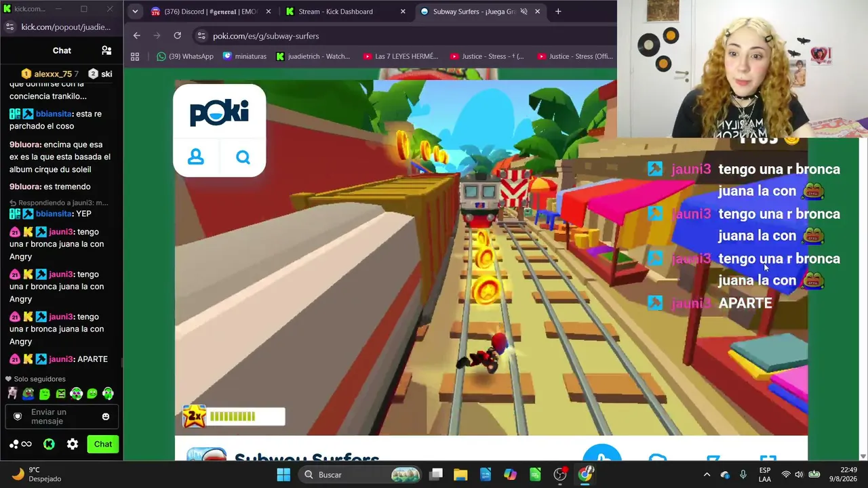Open Las 7 LEYES HERMÉ... bookmark
Viewport: 868px width, 488px height.
(401, 56)
